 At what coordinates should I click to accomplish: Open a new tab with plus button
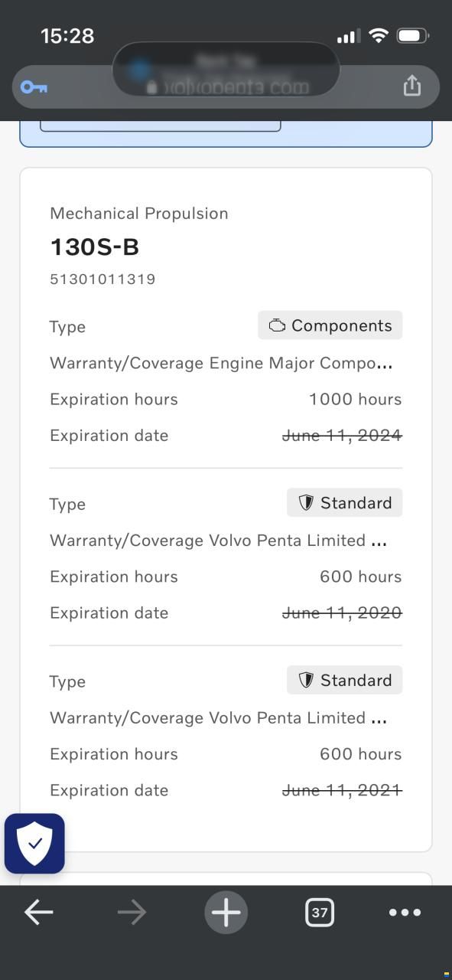pos(226,912)
